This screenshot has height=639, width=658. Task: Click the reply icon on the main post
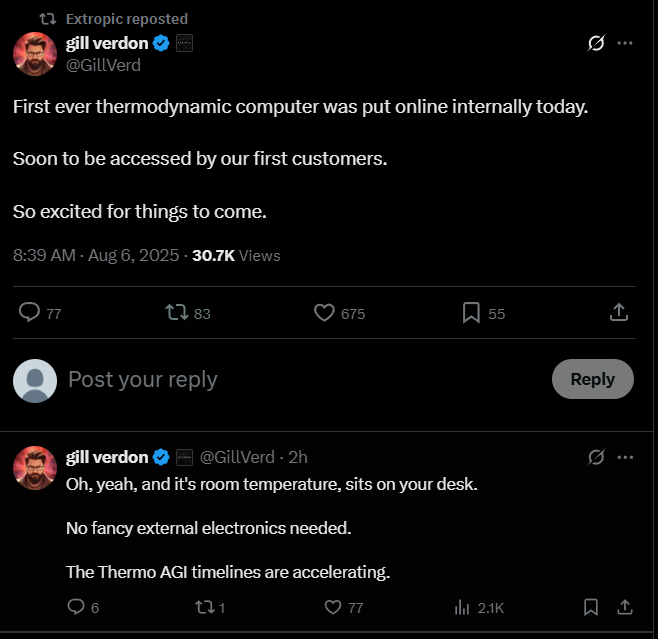coord(30,313)
